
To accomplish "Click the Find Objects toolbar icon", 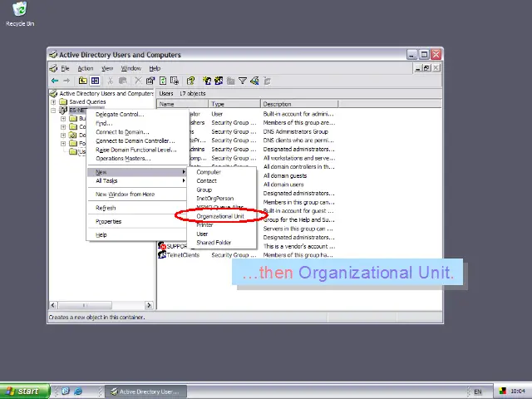I will 254,81.
